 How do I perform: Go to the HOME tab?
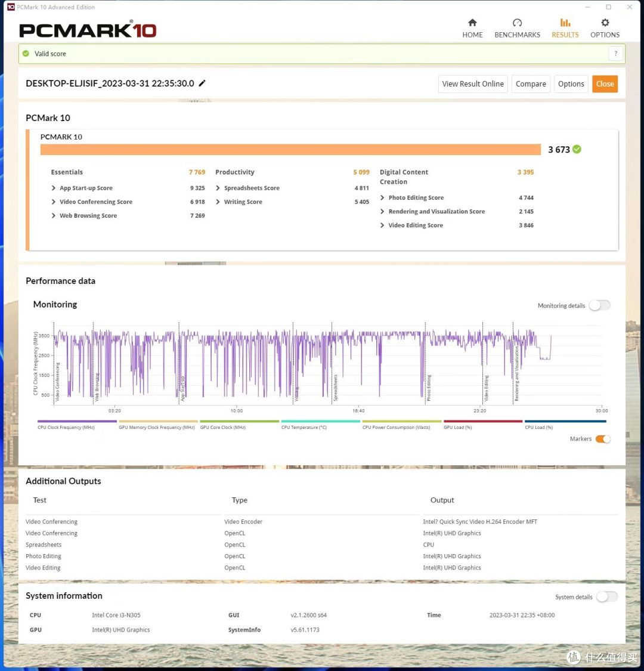[472, 28]
